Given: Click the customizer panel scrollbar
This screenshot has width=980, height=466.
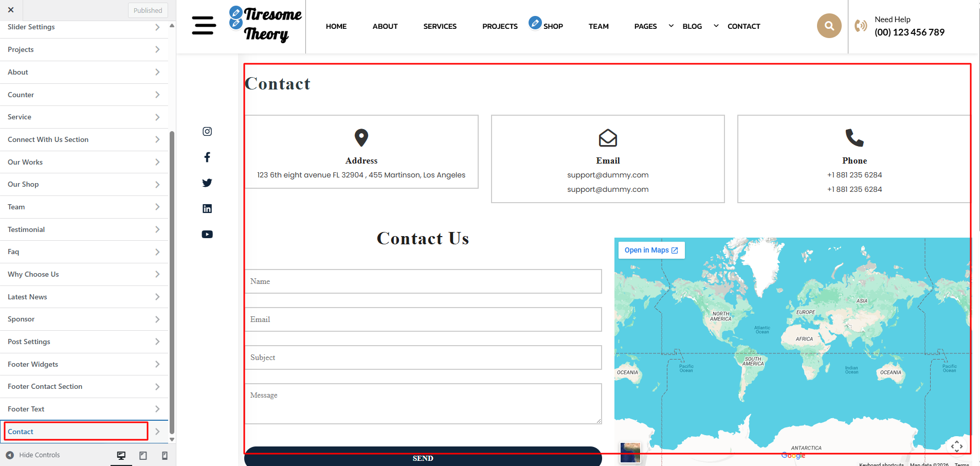Looking at the screenshot, I should click(172, 282).
